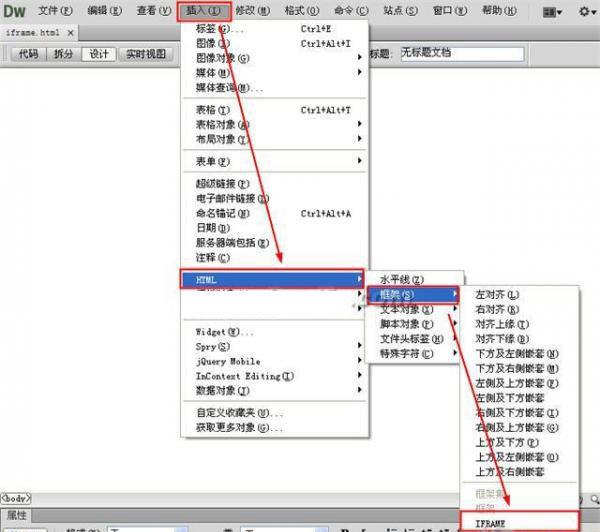Enable 实时视图 mode
The height and width of the screenshot is (532, 600).
[x=145, y=54]
